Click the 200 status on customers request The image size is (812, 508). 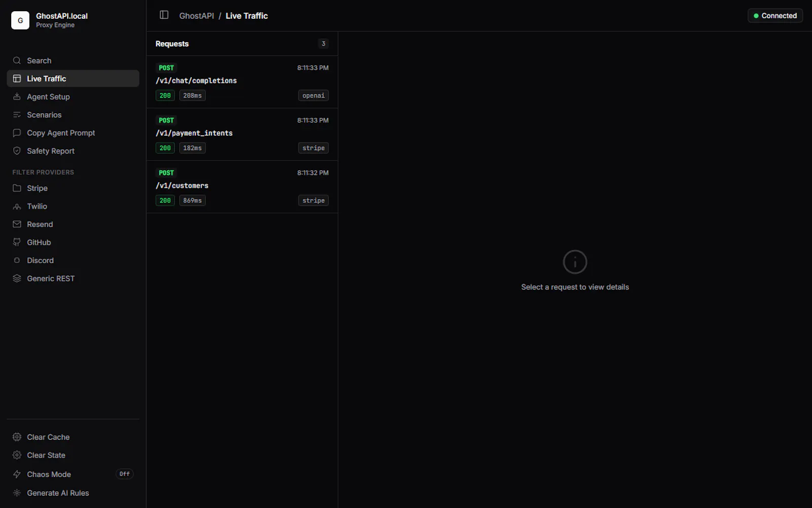(x=165, y=201)
